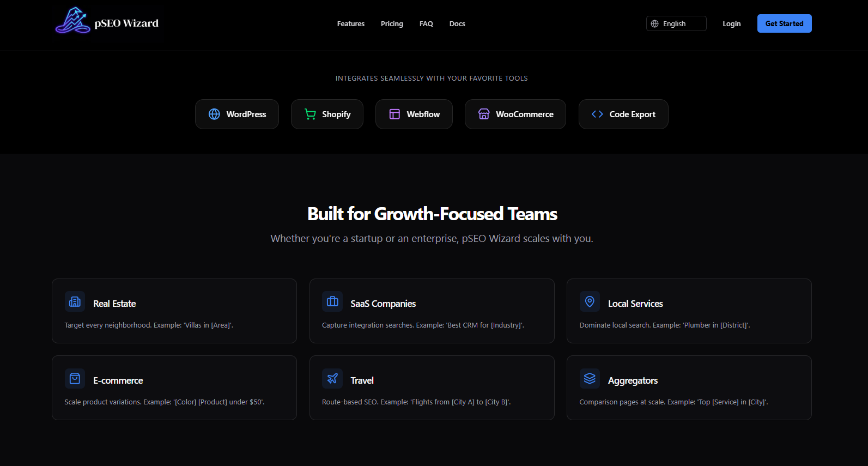Screen dimensions: 868x466
Task: Go to the Pricing page
Action: 392,24
